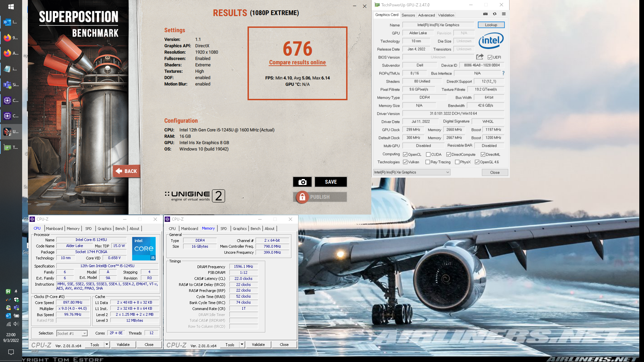Click the lock icon on the Publish button

tap(302, 197)
